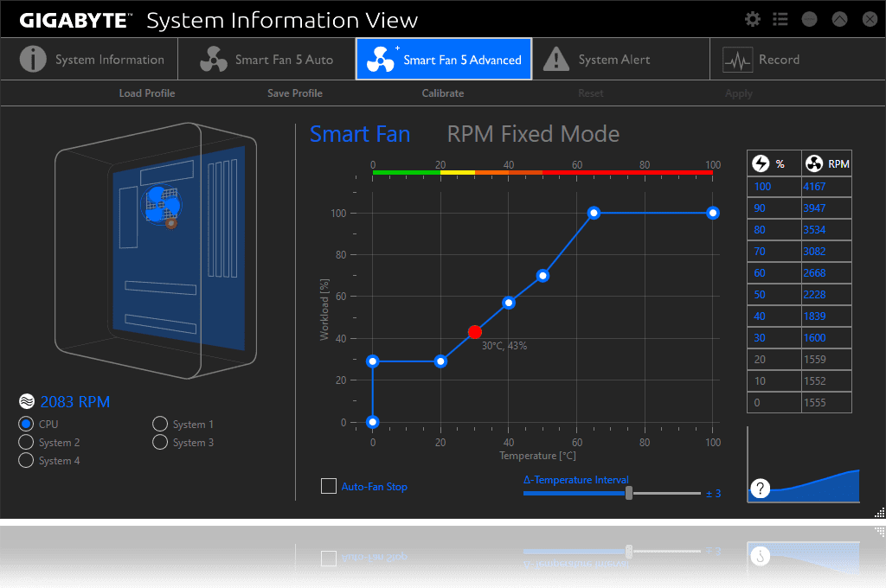Image resolution: width=886 pixels, height=588 pixels.
Task: Click the 1555 RPM table cell
Action: click(x=826, y=402)
